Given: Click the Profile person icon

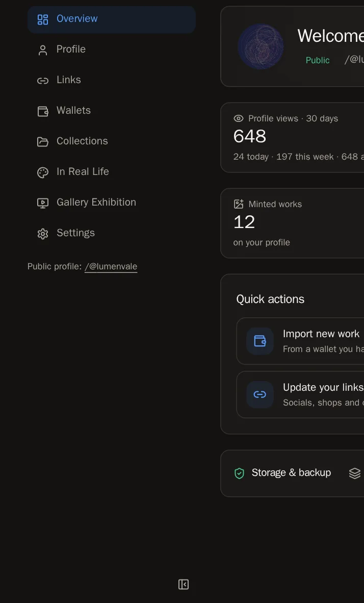Looking at the screenshot, I should pos(43,50).
